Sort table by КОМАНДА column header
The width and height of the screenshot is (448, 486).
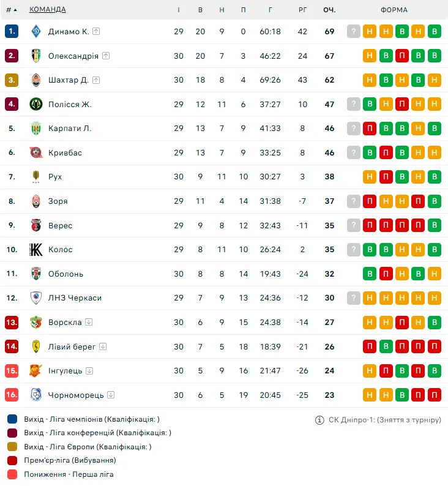tap(47, 9)
